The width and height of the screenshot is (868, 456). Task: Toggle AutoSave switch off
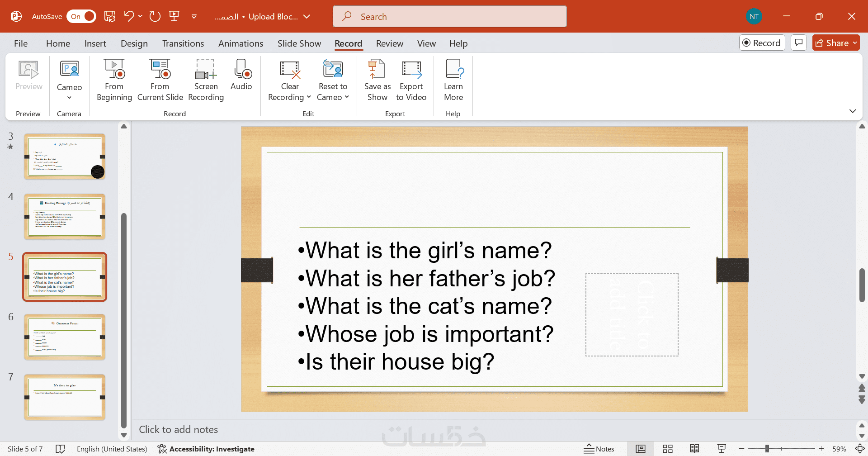pyautogui.click(x=81, y=16)
